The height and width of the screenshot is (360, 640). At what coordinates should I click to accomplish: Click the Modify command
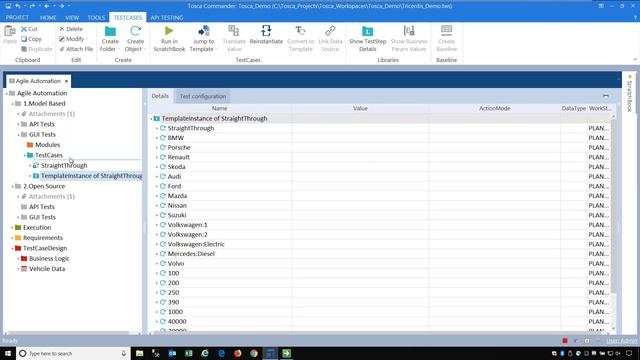click(72, 39)
